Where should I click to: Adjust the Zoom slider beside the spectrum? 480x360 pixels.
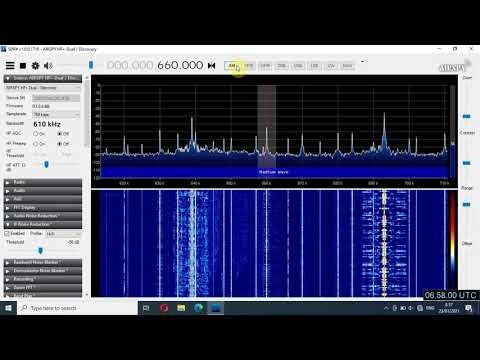(x=467, y=116)
